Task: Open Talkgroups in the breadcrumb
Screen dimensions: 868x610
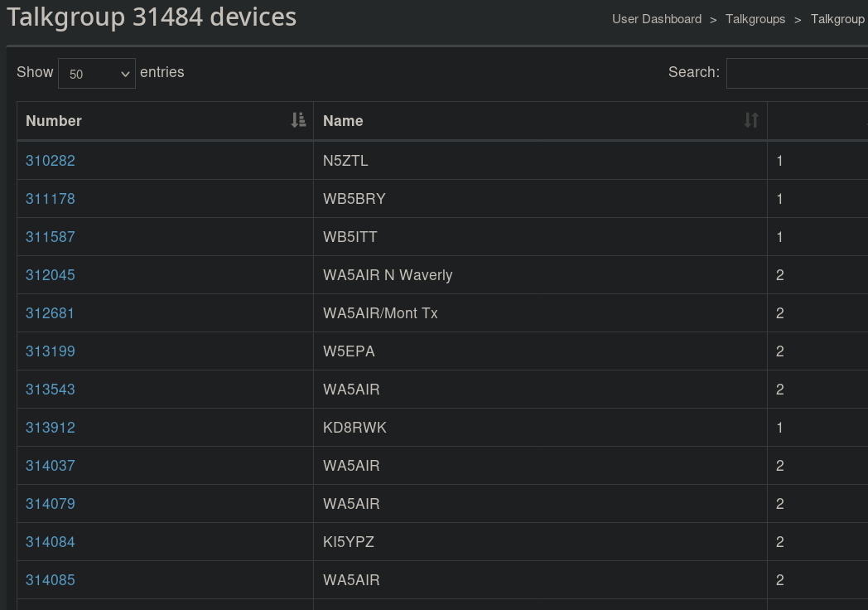Action: coord(755,19)
